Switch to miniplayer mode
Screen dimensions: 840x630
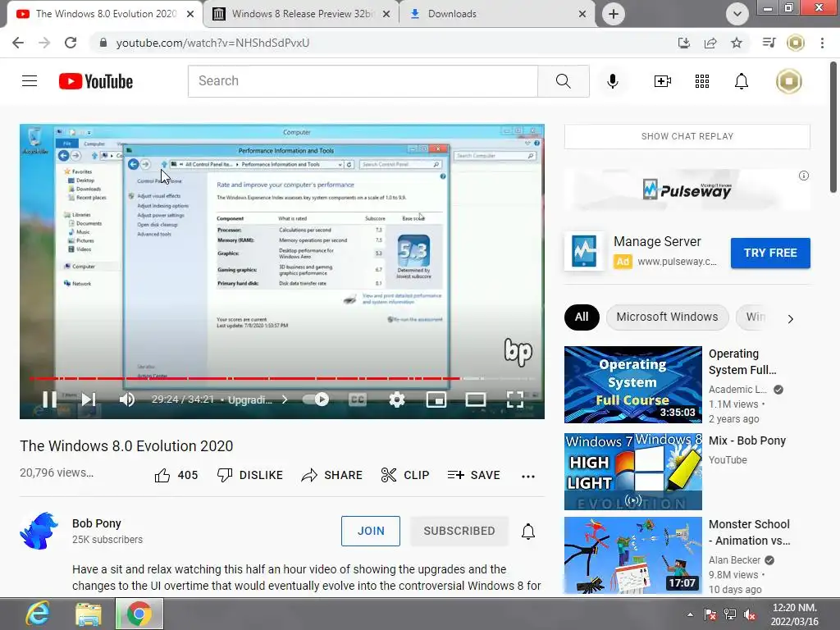(x=436, y=399)
